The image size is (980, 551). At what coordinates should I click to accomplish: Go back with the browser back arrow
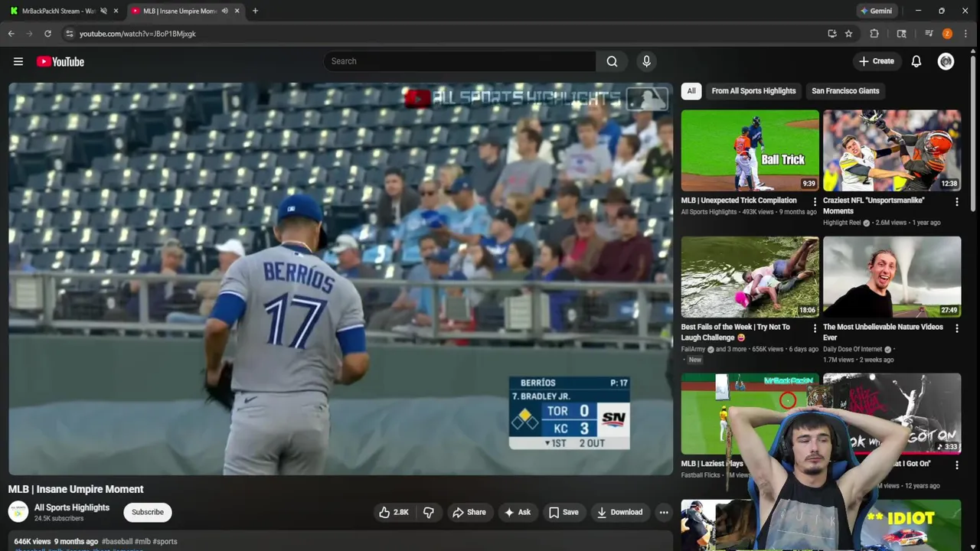[x=11, y=34]
